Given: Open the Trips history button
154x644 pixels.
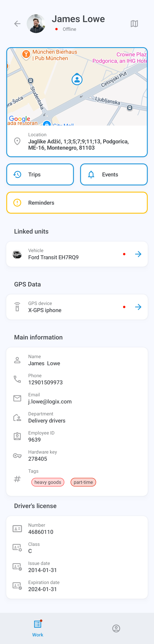Looking at the screenshot, I should tap(40, 174).
